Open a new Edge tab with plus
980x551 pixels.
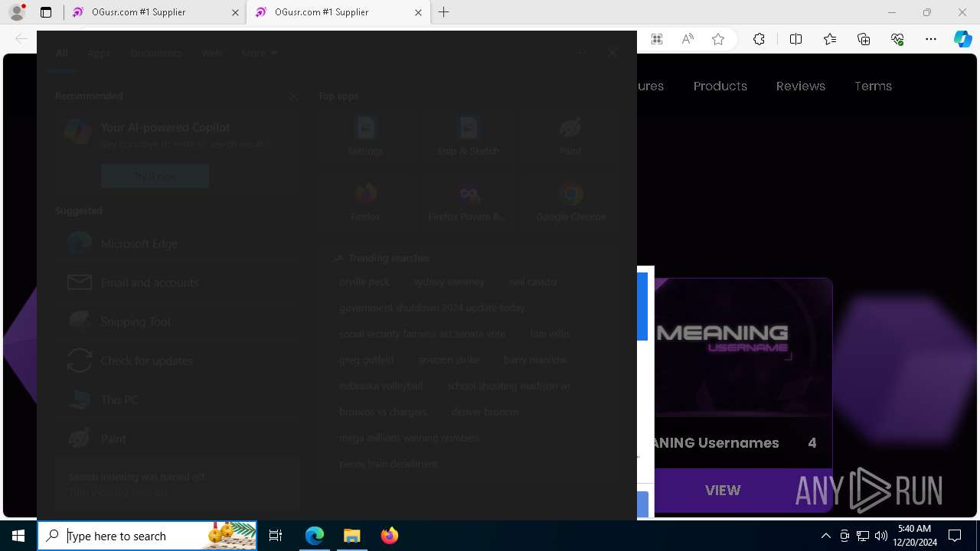(x=443, y=12)
